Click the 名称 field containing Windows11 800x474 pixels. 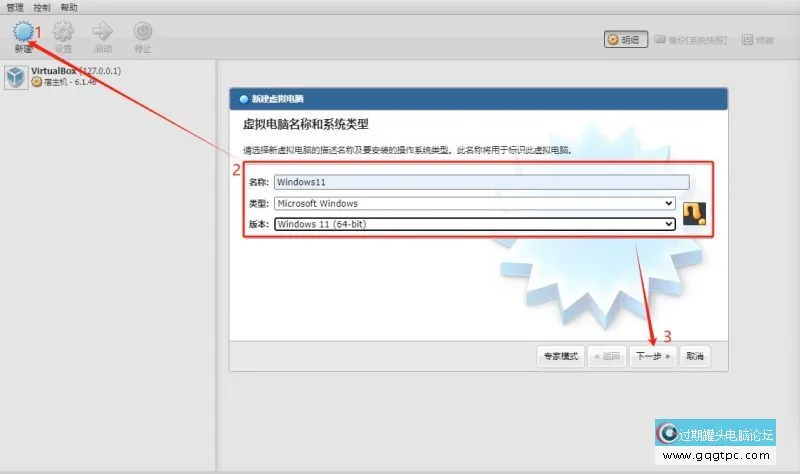[x=482, y=182]
